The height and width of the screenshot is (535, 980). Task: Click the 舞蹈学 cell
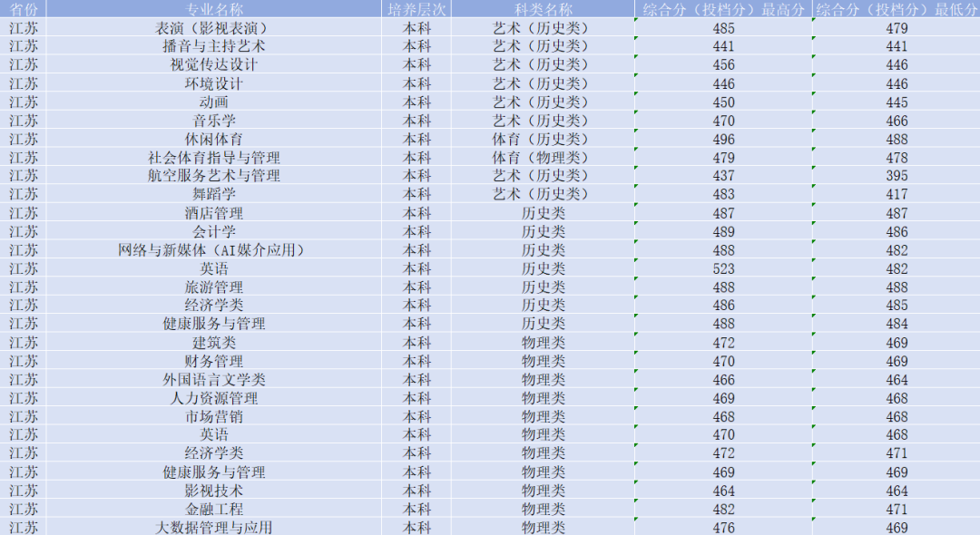214,194
